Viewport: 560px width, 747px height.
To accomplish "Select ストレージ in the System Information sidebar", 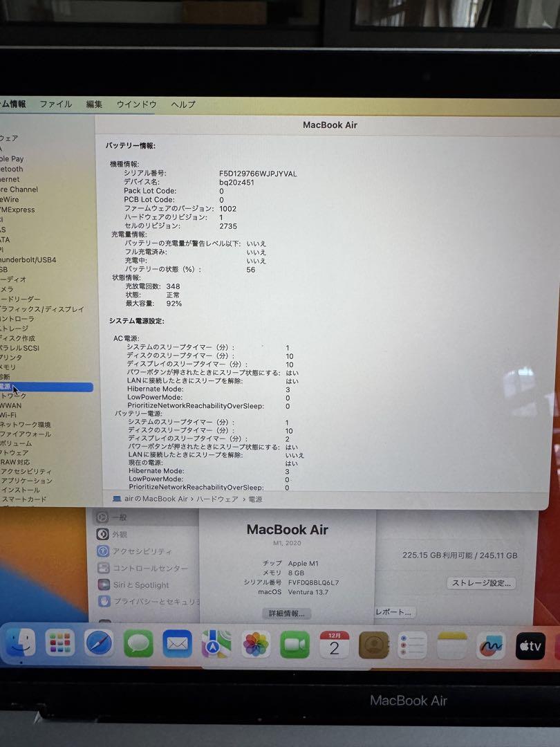I will [x=15, y=329].
